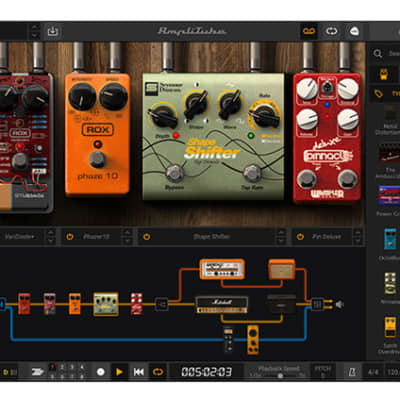Select the blue OctoBlue pedal thumbnail
This screenshot has width=400, height=400.
click(390, 239)
